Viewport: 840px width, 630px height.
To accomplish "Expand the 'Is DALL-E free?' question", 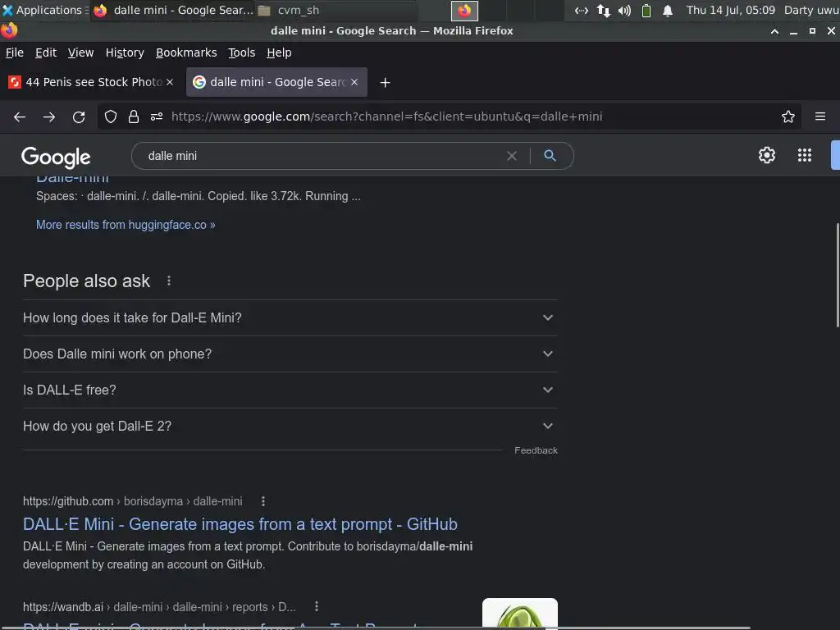I will click(290, 390).
